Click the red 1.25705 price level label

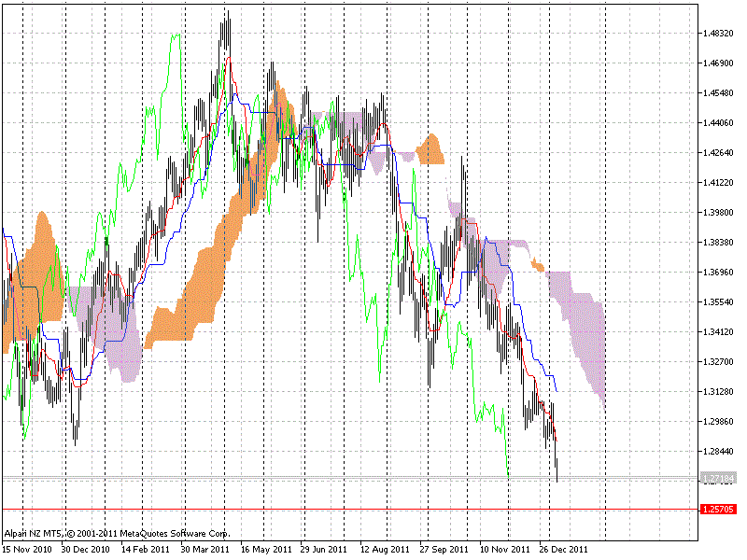[x=718, y=509]
